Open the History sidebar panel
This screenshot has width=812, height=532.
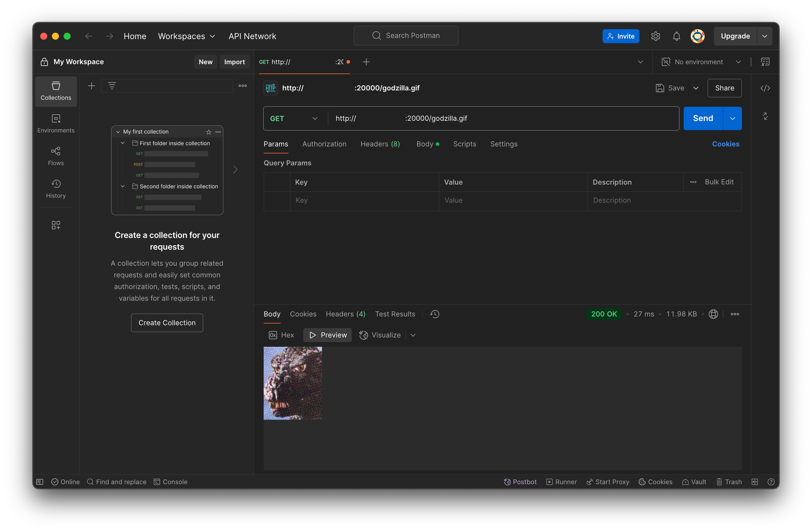(56, 189)
